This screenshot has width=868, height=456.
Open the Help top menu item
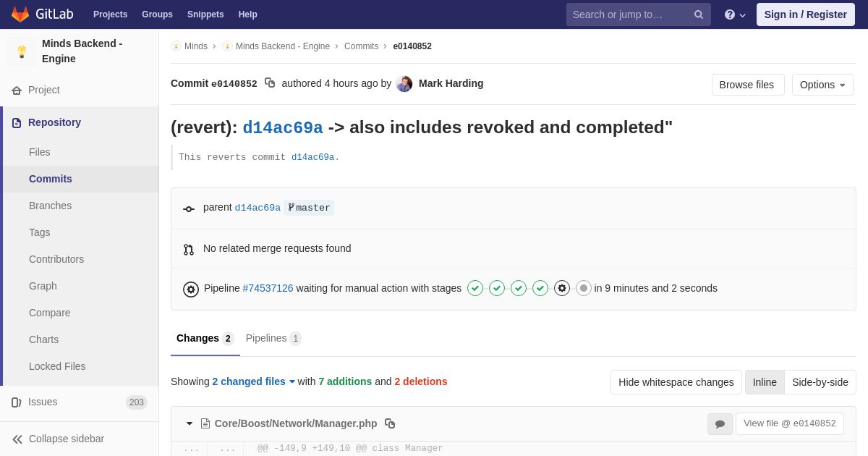pyautogui.click(x=248, y=14)
